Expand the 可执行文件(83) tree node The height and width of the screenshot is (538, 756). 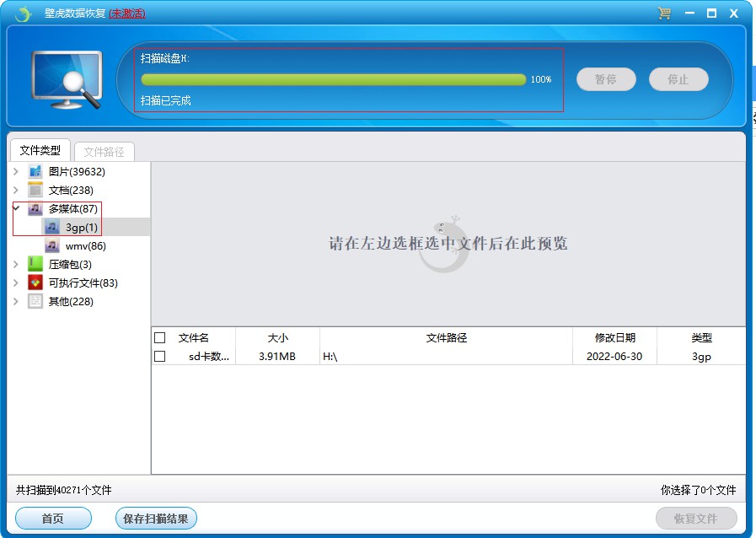pos(16,282)
